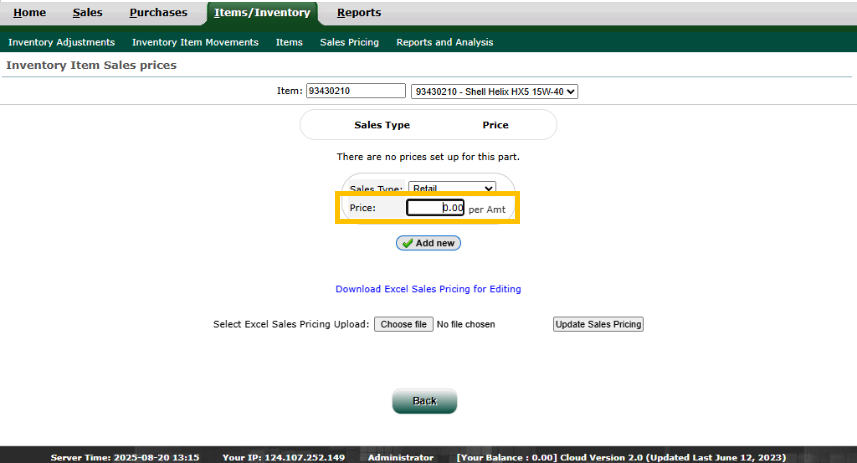Screen dimensions: 857x463
Task: Click the green checkmark on Add new
Action: [x=407, y=243]
